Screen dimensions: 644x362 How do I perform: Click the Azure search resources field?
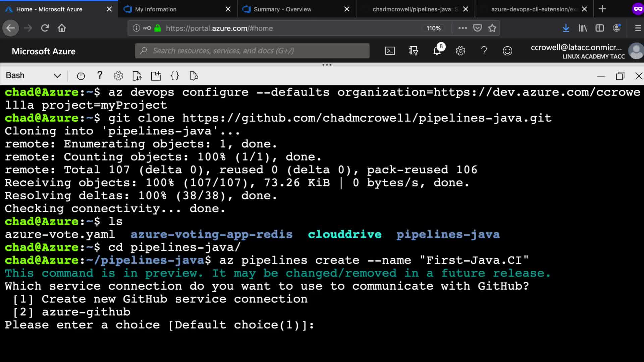click(x=252, y=51)
